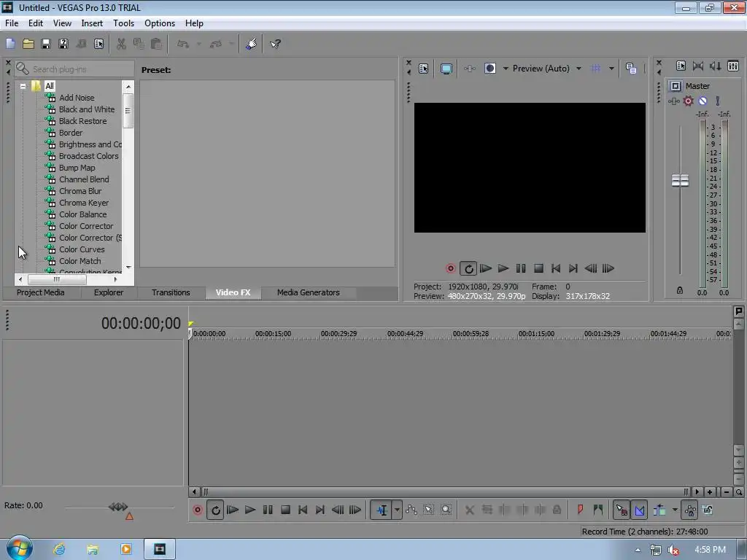Screen dimensions: 747x560
Task: Open the Media Generators tab
Action: [309, 292]
